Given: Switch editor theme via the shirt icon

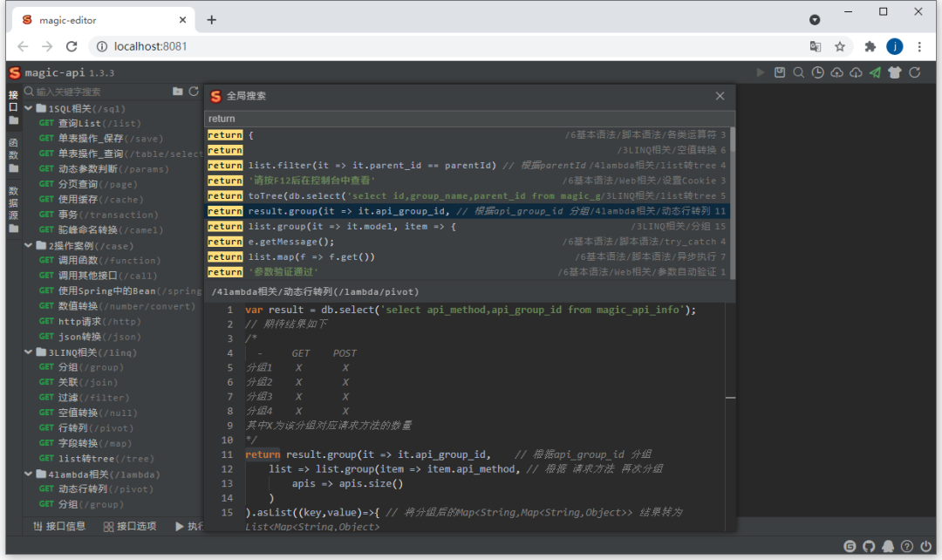Looking at the screenshot, I should click(x=892, y=73).
